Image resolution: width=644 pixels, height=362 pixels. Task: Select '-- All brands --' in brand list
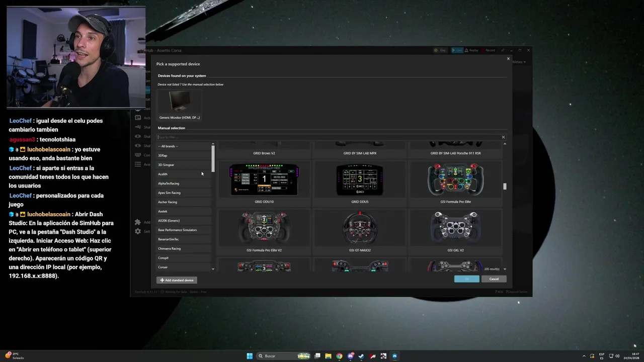click(x=184, y=146)
